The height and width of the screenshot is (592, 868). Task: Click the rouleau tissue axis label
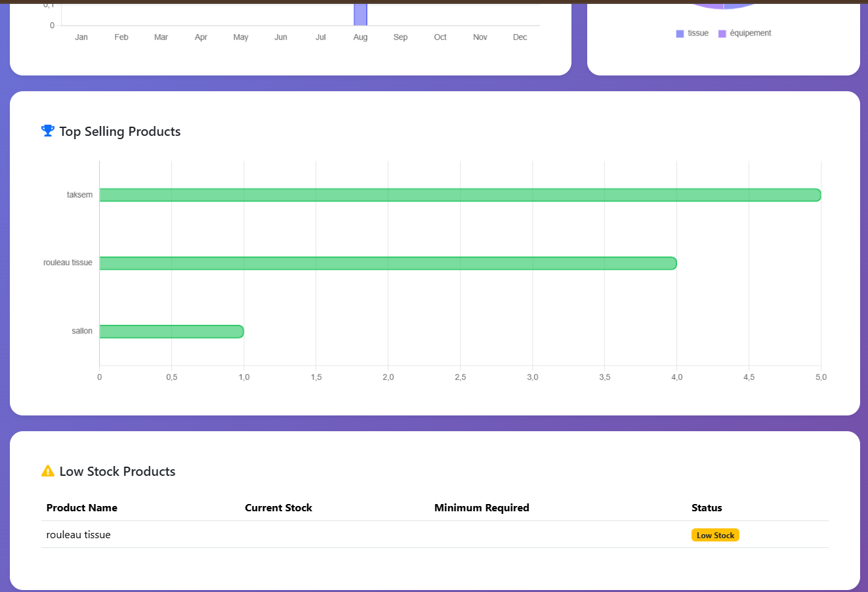click(x=68, y=263)
